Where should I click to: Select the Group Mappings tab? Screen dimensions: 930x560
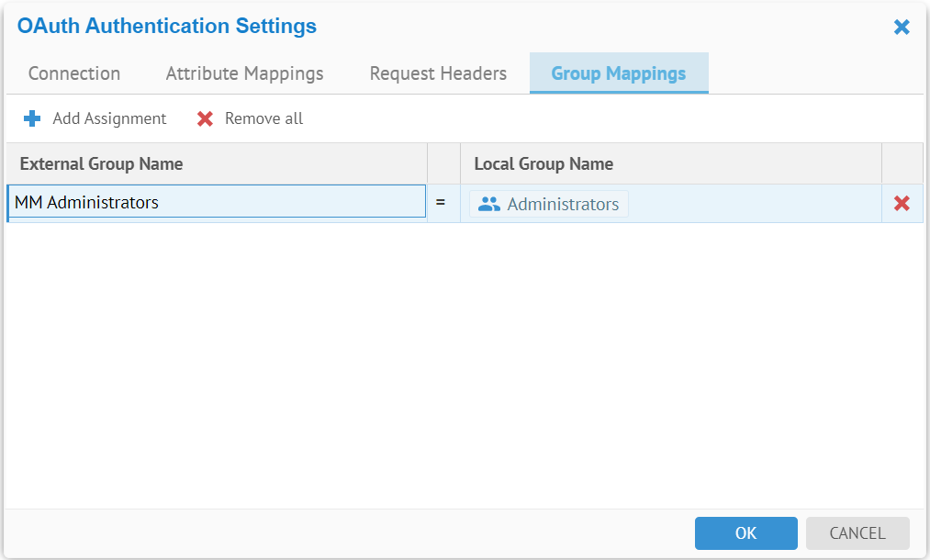pyautogui.click(x=618, y=73)
